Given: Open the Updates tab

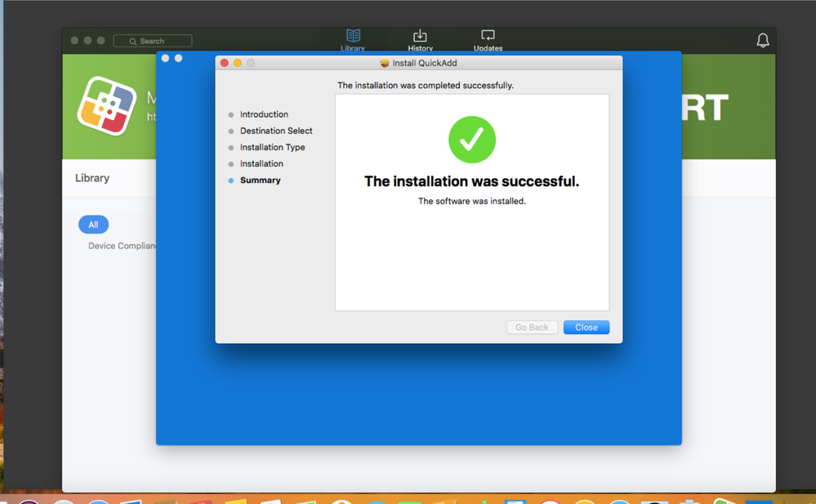Looking at the screenshot, I should point(488,40).
